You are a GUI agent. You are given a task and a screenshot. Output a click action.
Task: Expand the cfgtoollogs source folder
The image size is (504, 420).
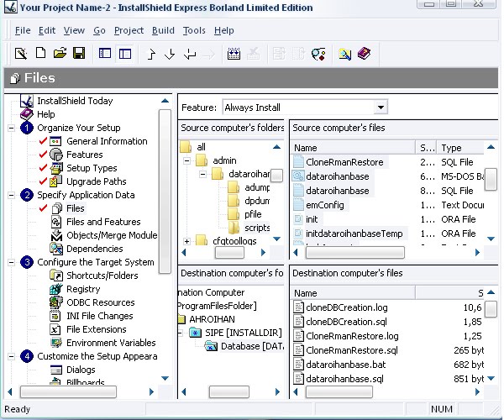186,241
